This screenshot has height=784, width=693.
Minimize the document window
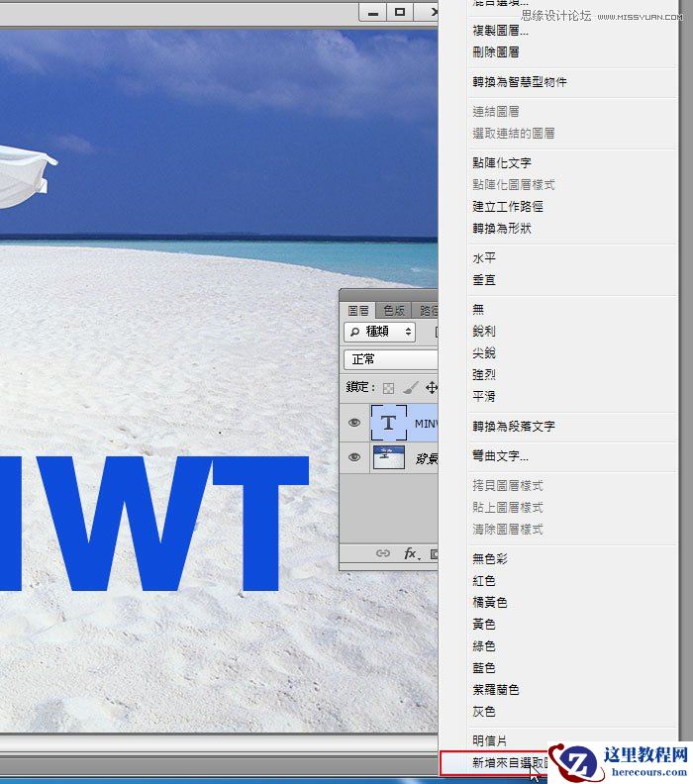point(372,13)
